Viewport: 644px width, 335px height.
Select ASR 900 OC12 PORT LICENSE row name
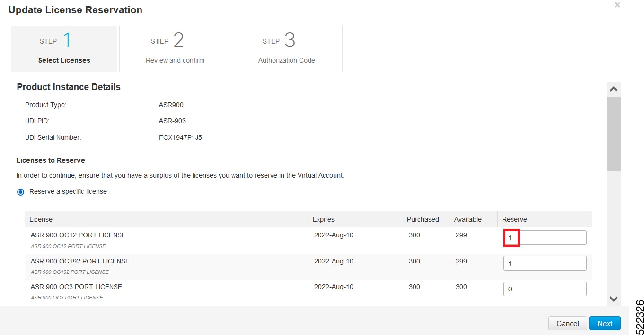[78, 235]
